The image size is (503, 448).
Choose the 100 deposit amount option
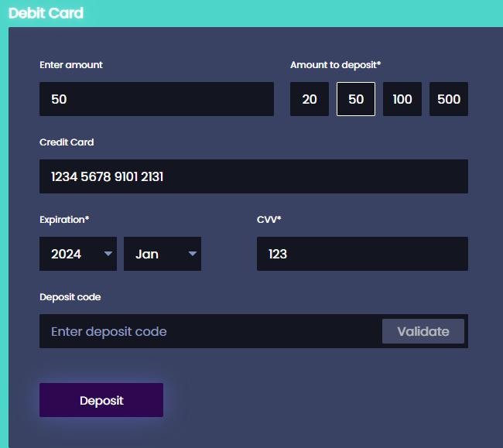(x=402, y=99)
